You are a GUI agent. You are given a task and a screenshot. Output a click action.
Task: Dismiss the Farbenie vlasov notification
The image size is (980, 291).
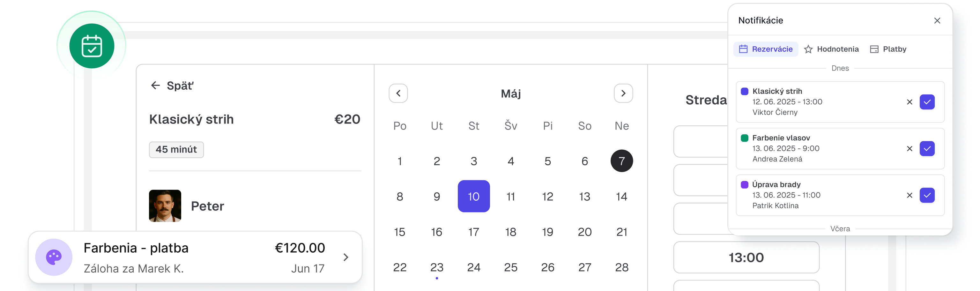909,149
